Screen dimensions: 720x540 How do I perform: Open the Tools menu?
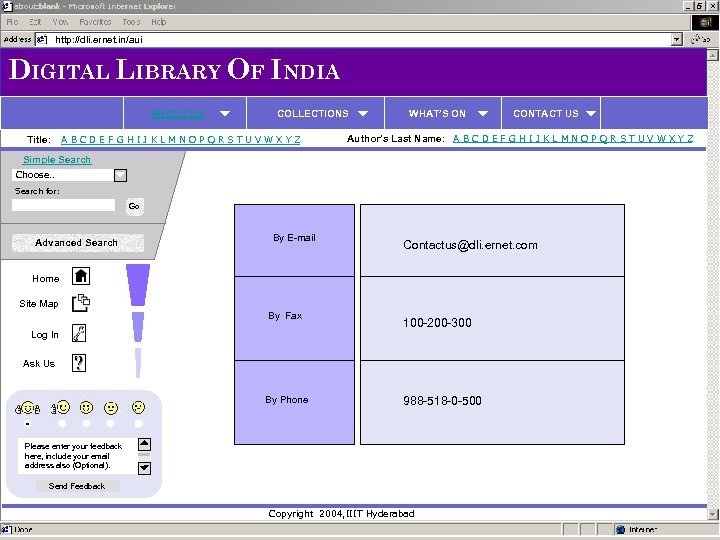click(x=131, y=22)
